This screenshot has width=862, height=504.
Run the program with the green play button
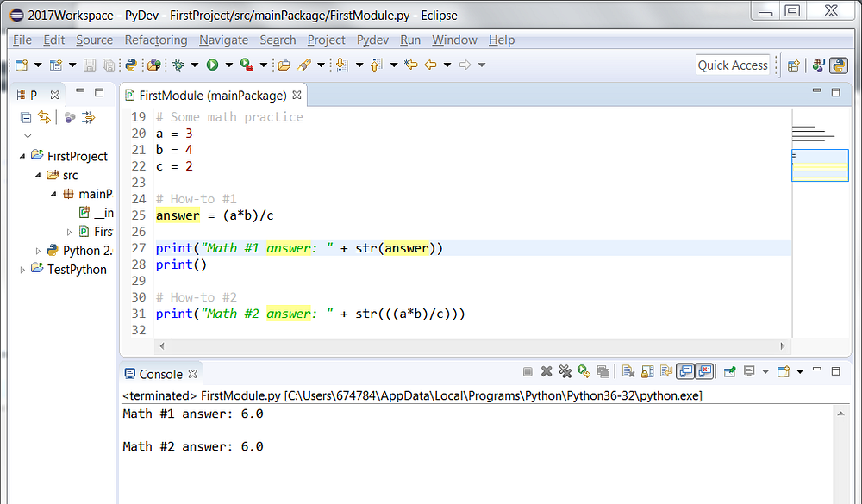(x=212, y=65)
